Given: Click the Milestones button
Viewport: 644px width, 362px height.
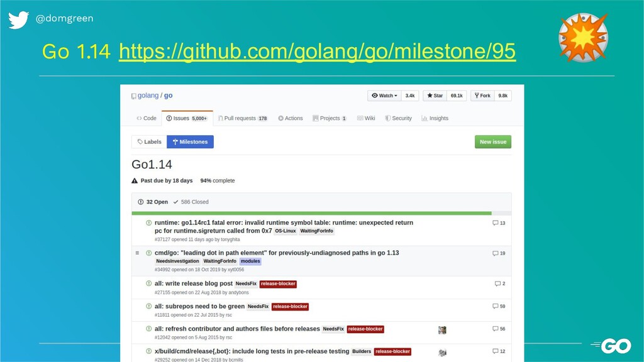Looking at the screenshot, I should pos(190,141).
